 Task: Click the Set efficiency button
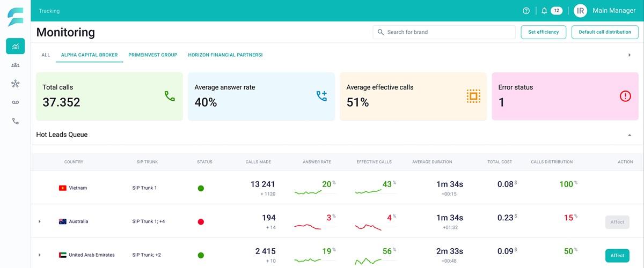pyautogui.click(x=543, y=32)
